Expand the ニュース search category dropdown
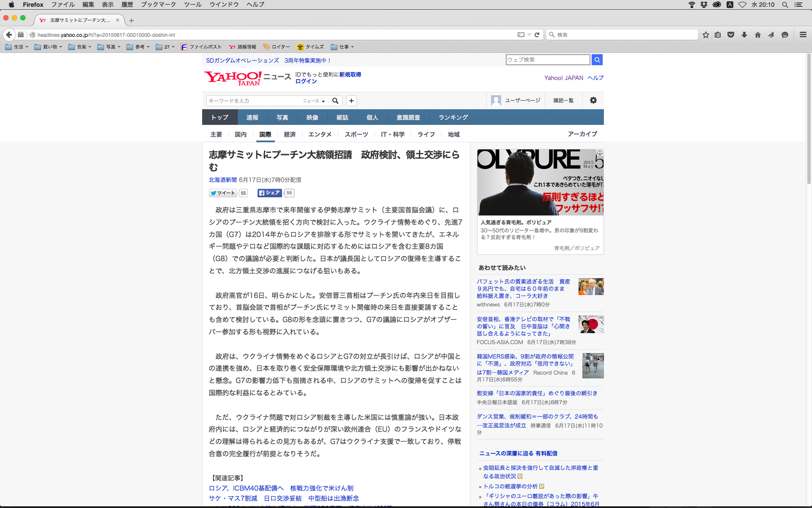This screenshot has width=812, height=508. tap(314, 101)
